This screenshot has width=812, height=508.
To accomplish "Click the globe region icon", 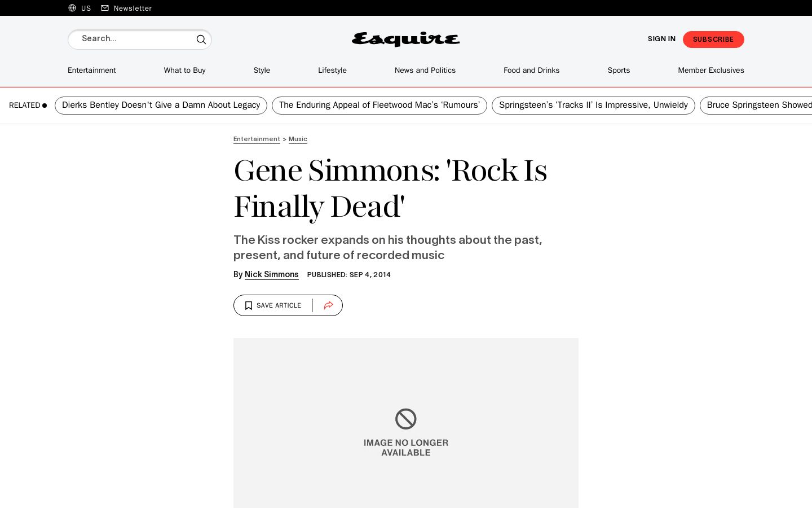I will coord(72,8).
